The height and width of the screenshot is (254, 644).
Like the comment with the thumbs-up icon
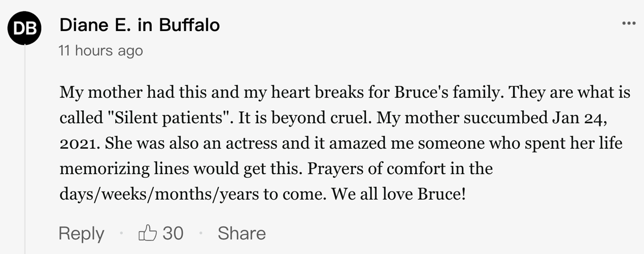click(x=148, y=233)
